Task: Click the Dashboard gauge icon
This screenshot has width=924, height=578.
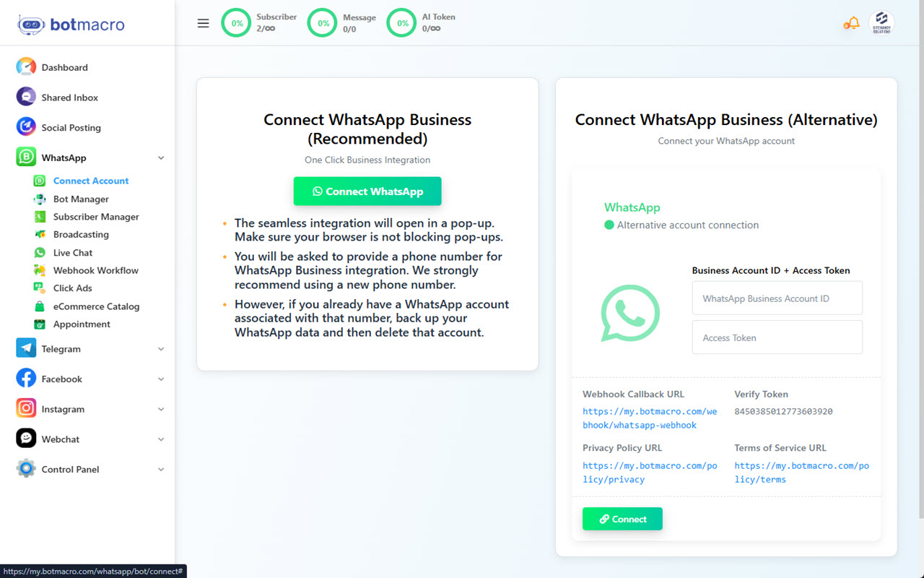Action: [26, 67]
